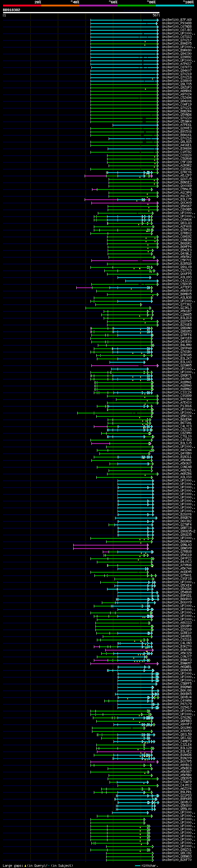This screenshot has width=197, height=868.
Task: Select the UniRef100_Q7RCY6 label
Action: (177, 172)
